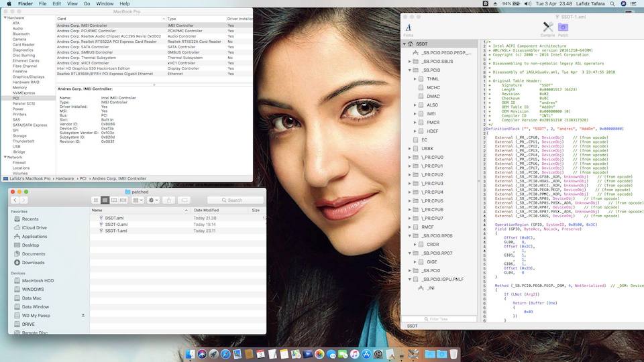The width and height of the screenshot is (644, 362).
Task: Select the NVMExpress hardware category
Action: 23,93
